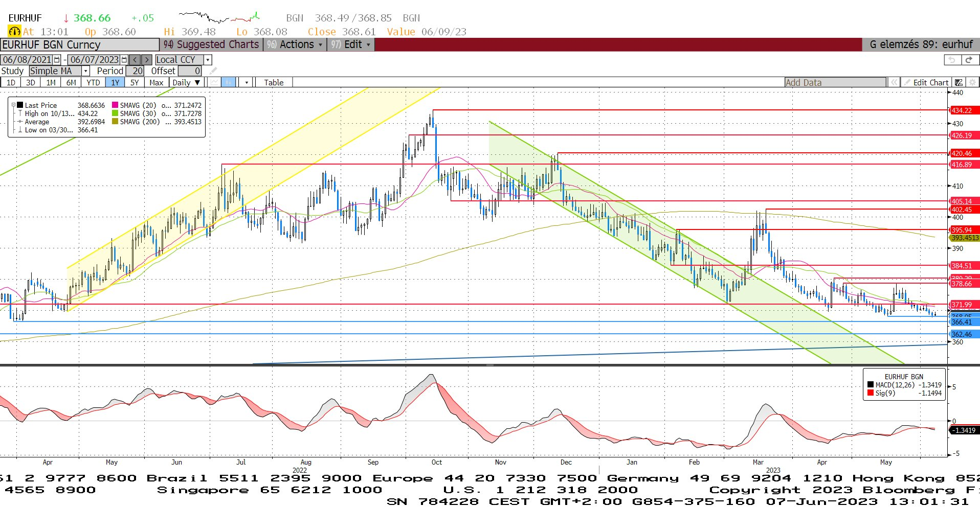The image size is (980, 530).
Task: Switch to line chart type
Action: (215, 82)
